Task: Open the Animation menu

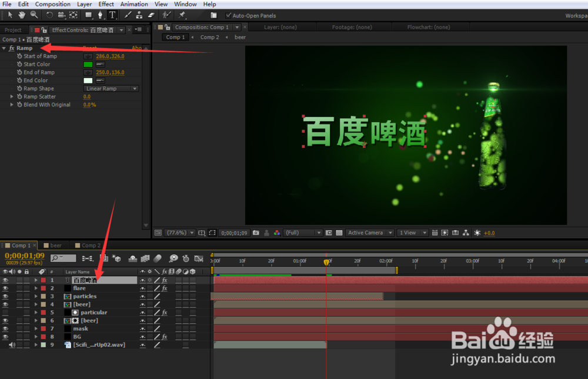Action: click(134, 4)
